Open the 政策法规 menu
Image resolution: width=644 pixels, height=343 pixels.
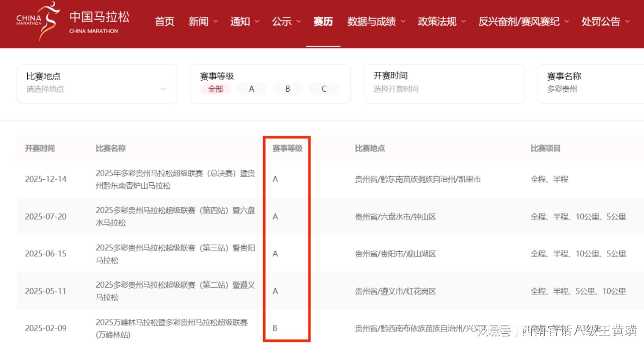click(x=441, y=21)
